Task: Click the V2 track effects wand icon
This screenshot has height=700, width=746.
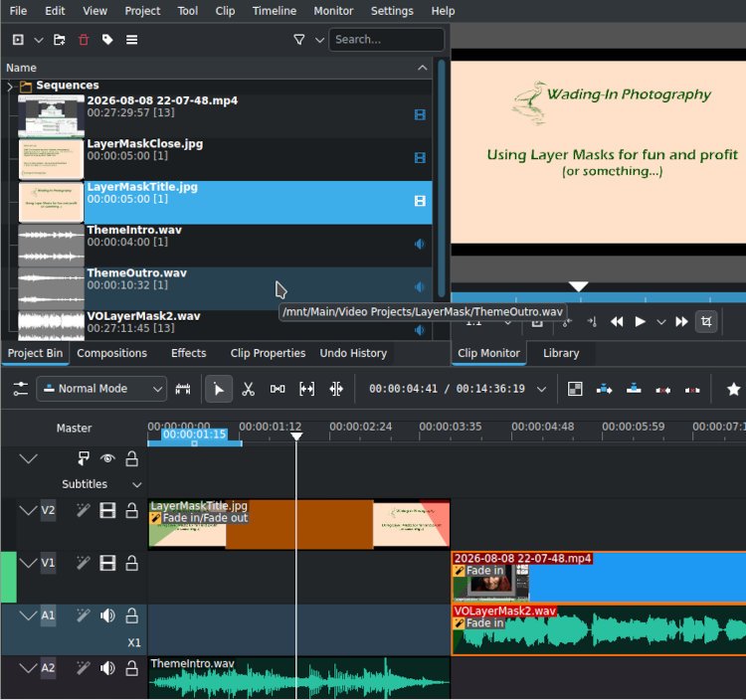Action: pyautogui.click(x=84, y=511)
